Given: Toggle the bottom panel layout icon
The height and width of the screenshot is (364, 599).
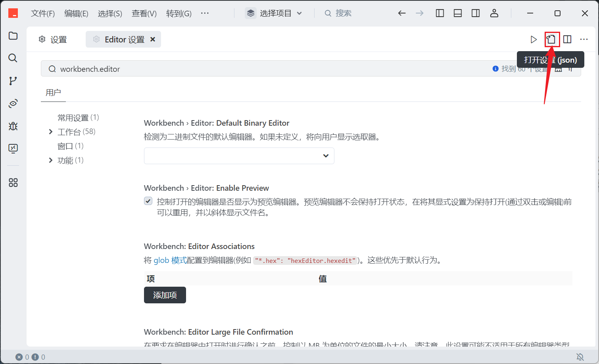Looking at the screenshot, I should pyautogui.click(x=458, y=13).
